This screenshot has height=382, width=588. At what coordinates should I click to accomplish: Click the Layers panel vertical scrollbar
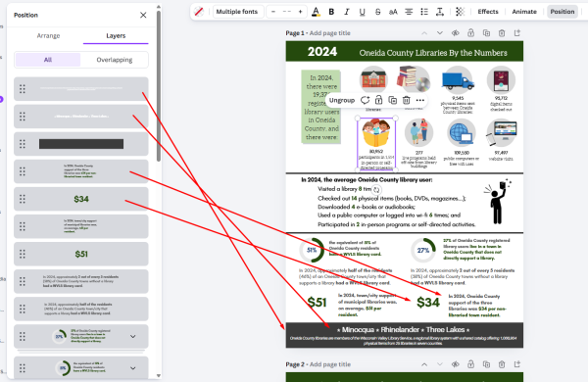[159, 86]
